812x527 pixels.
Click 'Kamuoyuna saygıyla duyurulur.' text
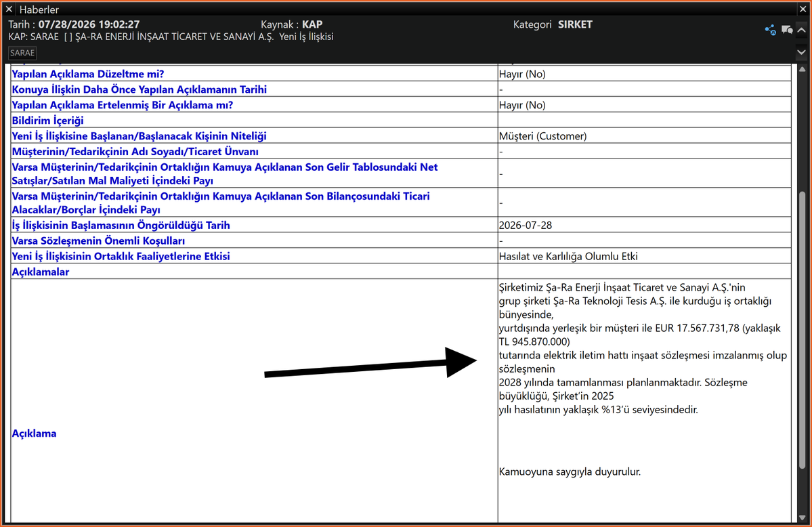tap(570, 472)
